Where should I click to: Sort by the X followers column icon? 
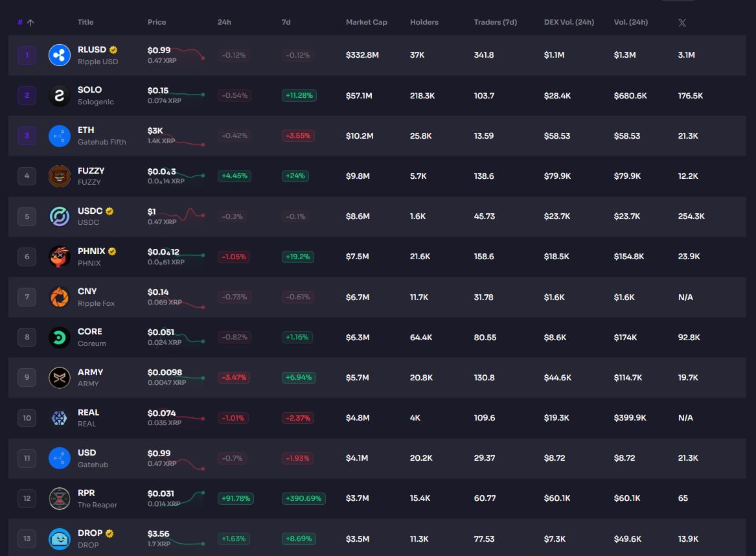coord(682,23)
